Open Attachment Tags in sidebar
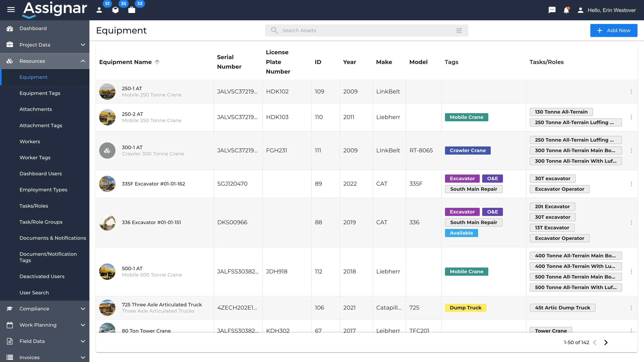The width and height of the screenshot is (644, 362). coord(41,125)
